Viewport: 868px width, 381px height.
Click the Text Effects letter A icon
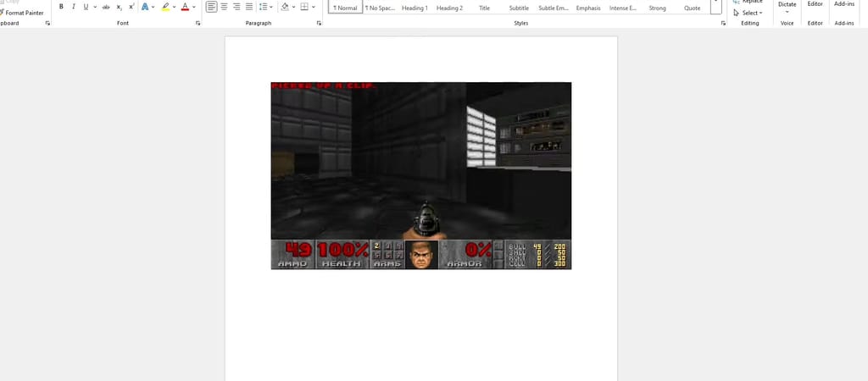tap(145, 7)
